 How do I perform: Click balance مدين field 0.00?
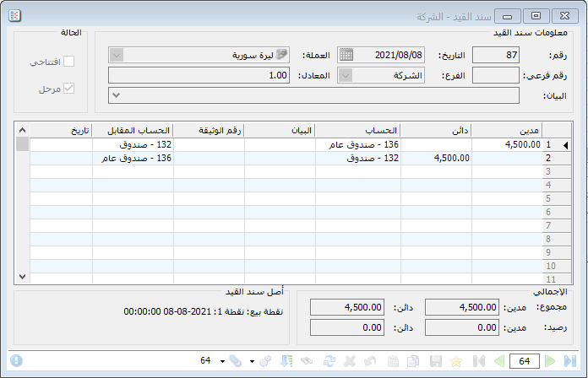(x=461, y=327)
